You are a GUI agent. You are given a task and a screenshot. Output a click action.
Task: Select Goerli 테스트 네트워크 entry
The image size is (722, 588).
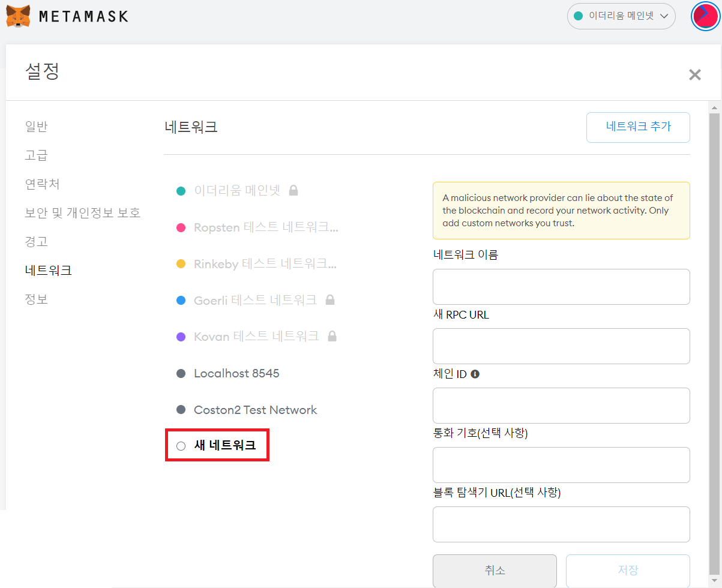tap(255, 300)
